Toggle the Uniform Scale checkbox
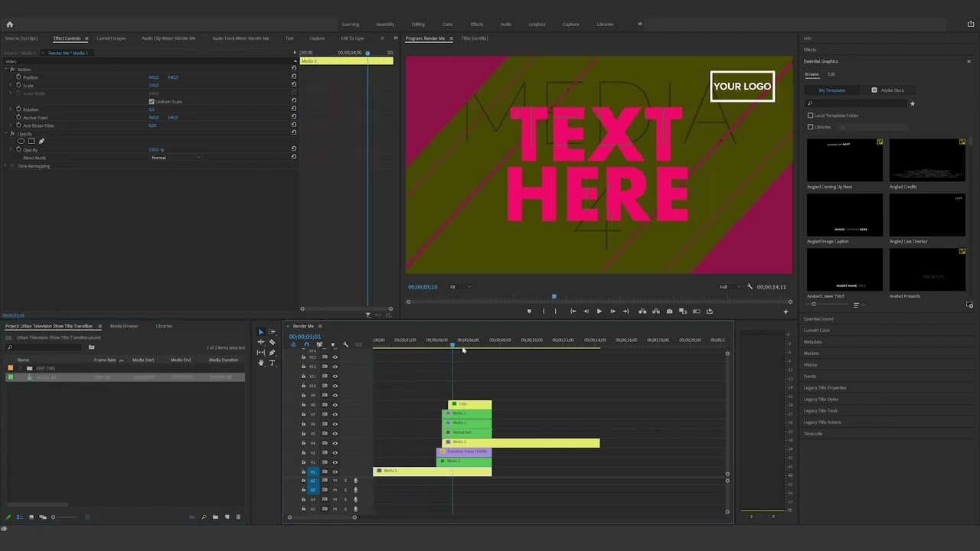The height and width of the screenshot is (551, 980). (x=152, y=102)
